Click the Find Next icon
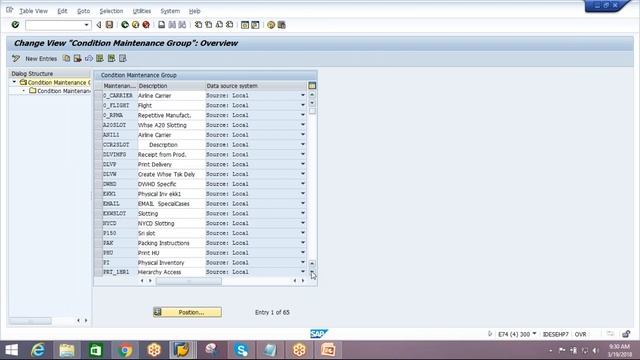The image size is (640, 360). (x=182, y=25)
